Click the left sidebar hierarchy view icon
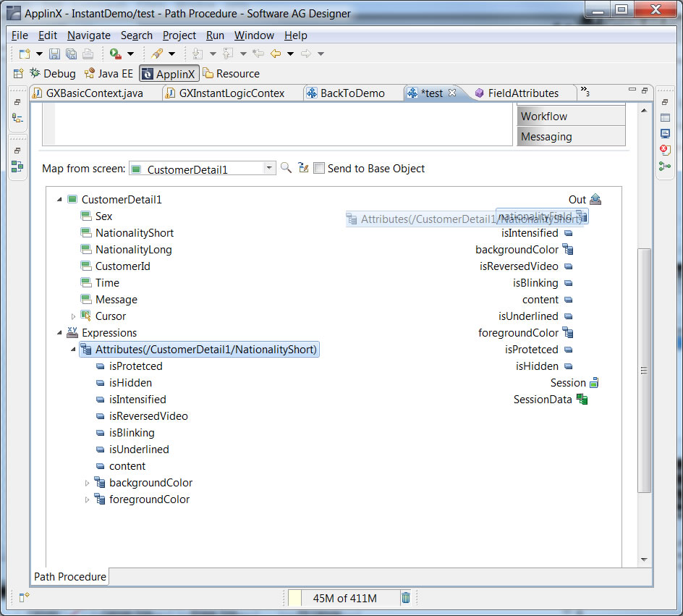This screenshot has height=616, width=683. click(x=17, y=118)
